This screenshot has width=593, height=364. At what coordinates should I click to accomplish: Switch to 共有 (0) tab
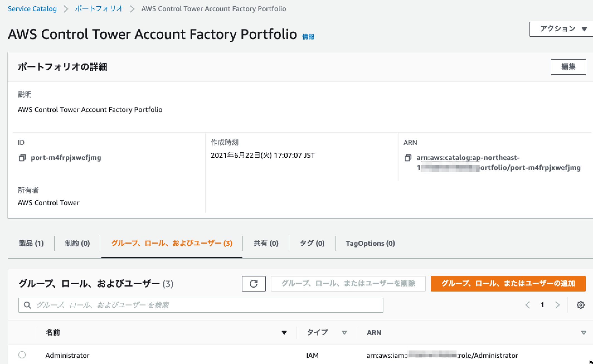[266, 243]
